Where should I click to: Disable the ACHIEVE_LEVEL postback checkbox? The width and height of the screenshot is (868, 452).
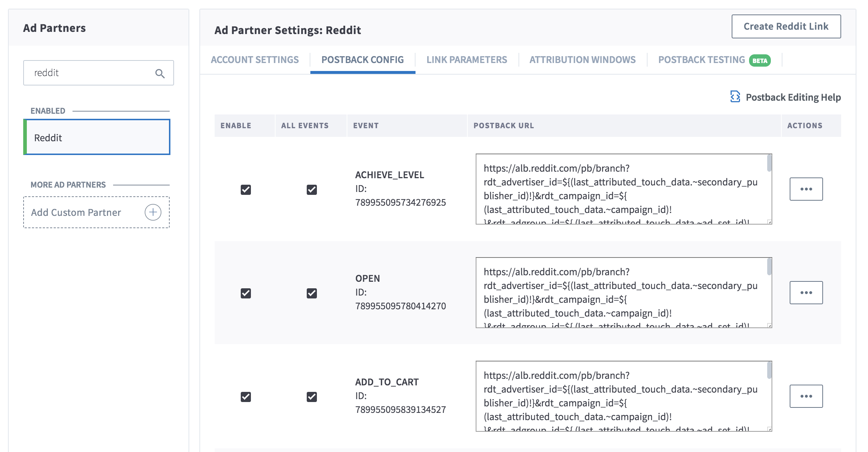(x=246, y=189)
